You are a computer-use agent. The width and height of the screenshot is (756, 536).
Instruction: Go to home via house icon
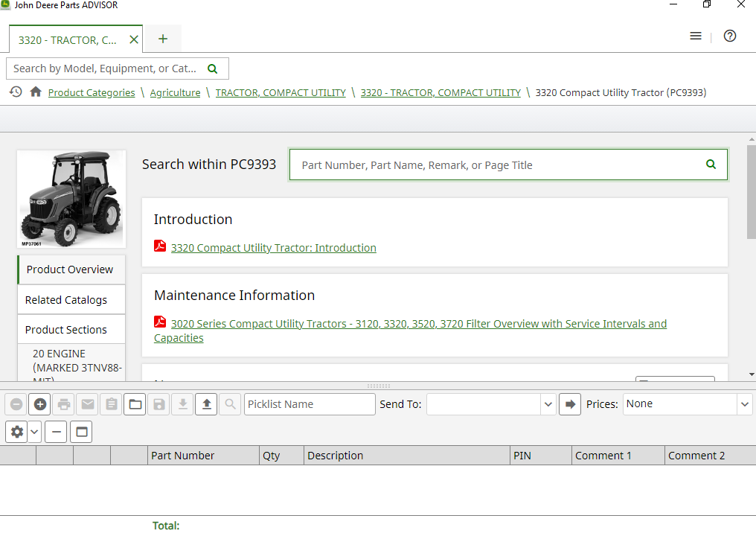[x=36, y=92]
